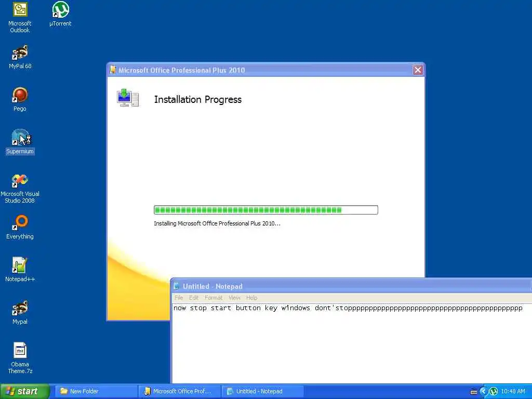Click the Notepad title bar icon

coord(176,286)
